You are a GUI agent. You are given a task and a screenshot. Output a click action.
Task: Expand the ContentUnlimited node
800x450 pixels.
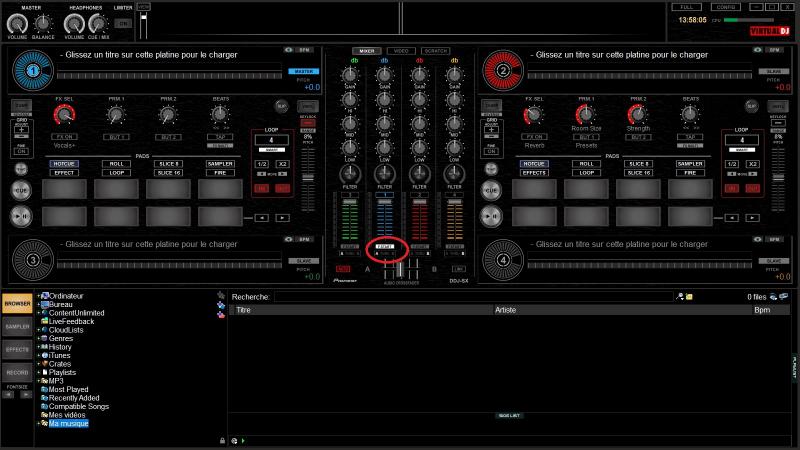pyautogui.click(x=38, y=313)
